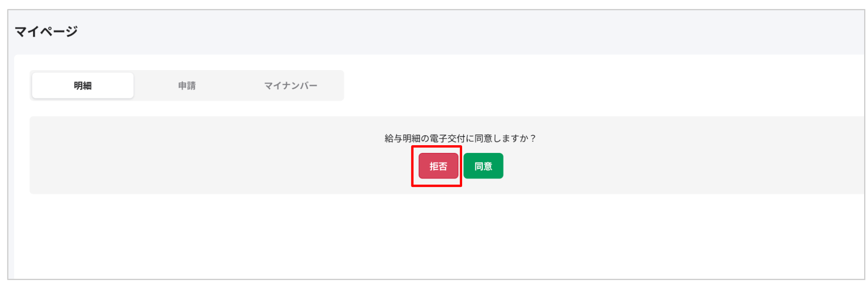
Task: Pick the middle tab labeled 申請
Action: click(187, 85)
